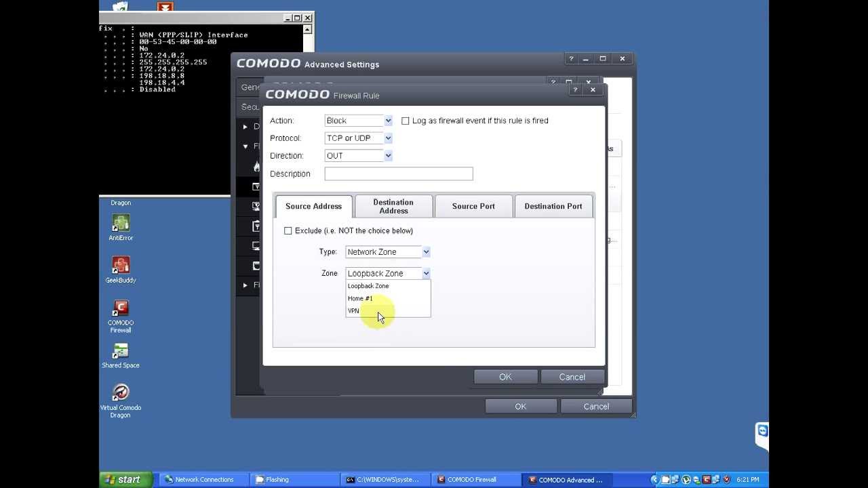The height and width of the screenshot is (488, 868).
Task: Switch to Network Connections taskbar item
Action: pyautogui.click(x=199, y=479)
